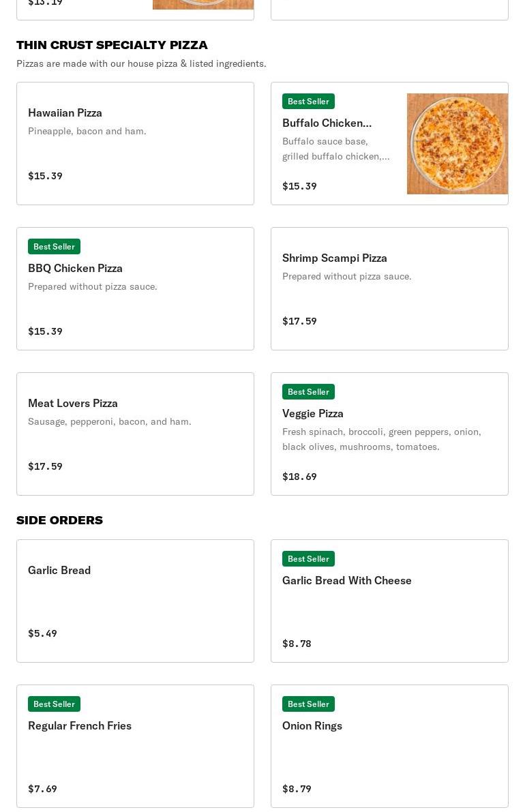Viewport: 525px width, 812px height.
Task: Click Best Seller badge on Regular French Fries
Action: tap(54, 704)
